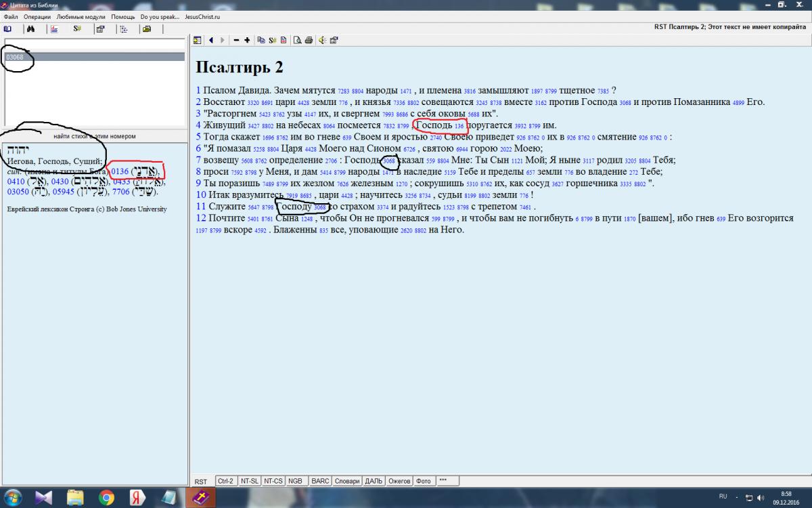812x508 pixels.
Task: Click the printer icon
Action: point(309,40)
